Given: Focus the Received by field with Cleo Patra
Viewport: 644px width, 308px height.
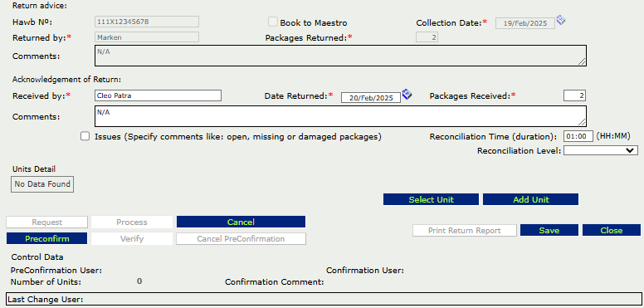Looking at the screenshot, I should [x=158, y=95].
